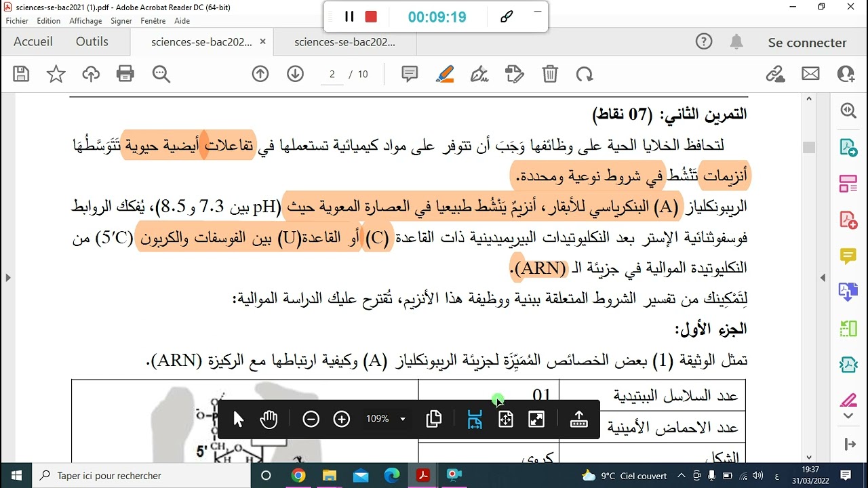
Task: Open Organize pages tool in right pane
Action: [x=848, y=183]
